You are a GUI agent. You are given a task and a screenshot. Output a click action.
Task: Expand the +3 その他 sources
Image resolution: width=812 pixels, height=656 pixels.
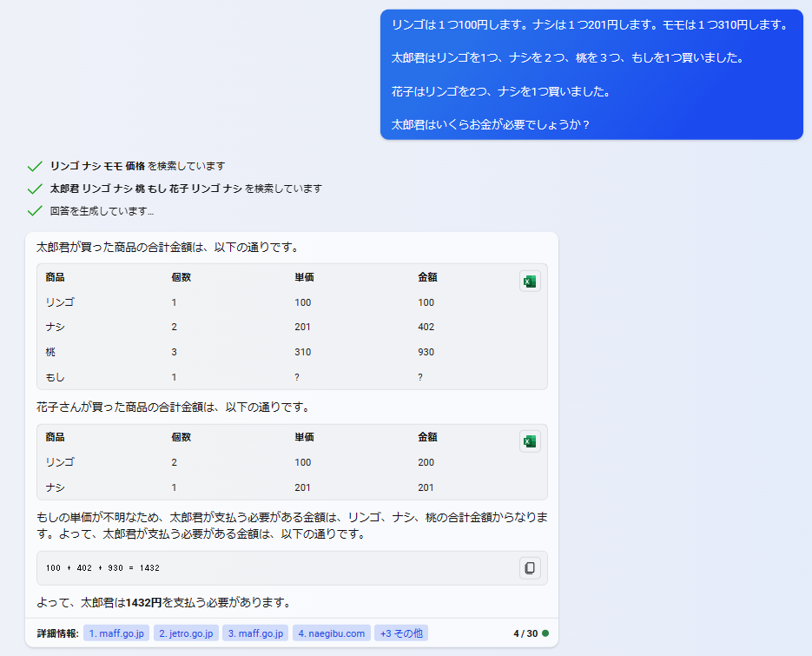click(x=401, y=633)
